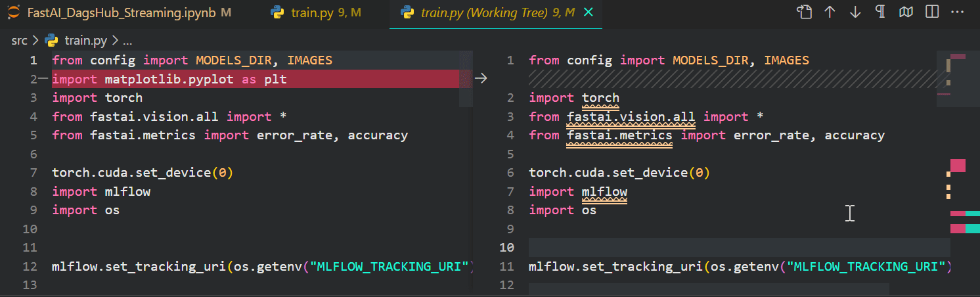Screen dimensions: 980x297
Task: Open the More Actions ellipsis menu
Action: pos(956,12)
